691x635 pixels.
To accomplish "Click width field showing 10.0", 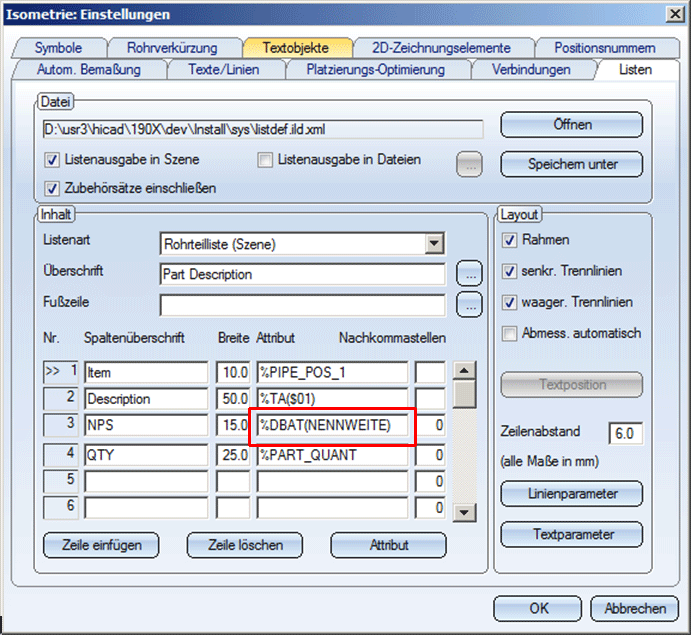I will coord(233,372).
